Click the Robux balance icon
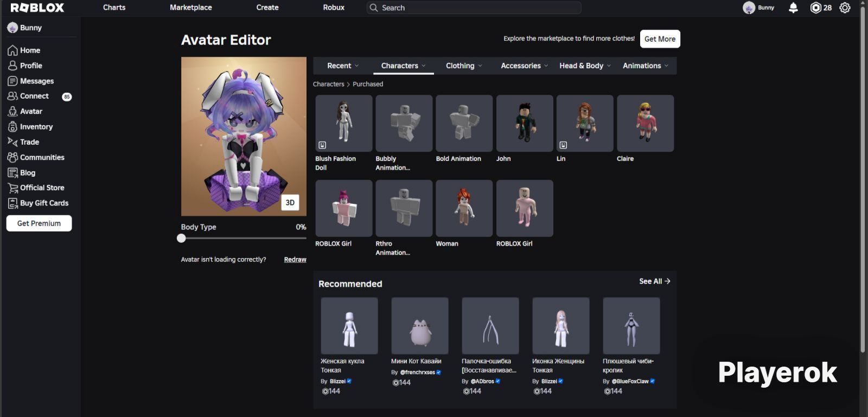The height and width of the screenshot is (417, 868). [x=815, y=8]
